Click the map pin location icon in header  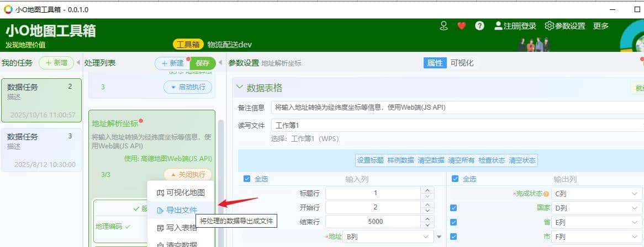(x=444, y=26)
